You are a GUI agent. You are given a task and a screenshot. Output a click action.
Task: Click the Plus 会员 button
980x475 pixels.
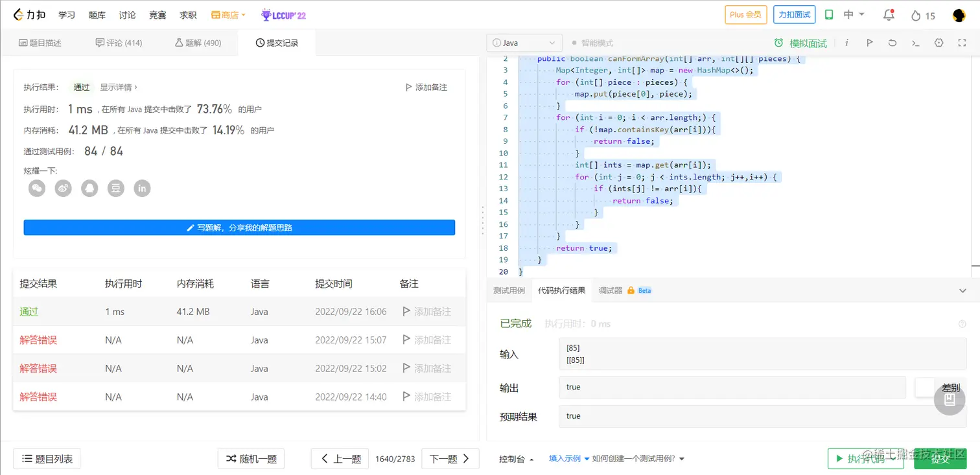click(745, 15)
